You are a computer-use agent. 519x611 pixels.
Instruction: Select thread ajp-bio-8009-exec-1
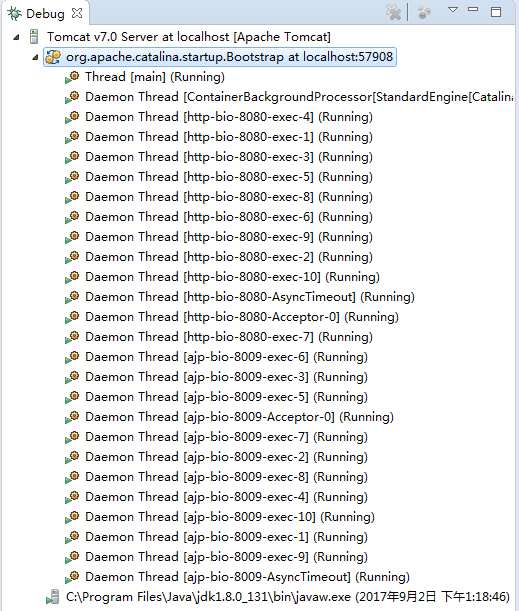click(226, 537)
